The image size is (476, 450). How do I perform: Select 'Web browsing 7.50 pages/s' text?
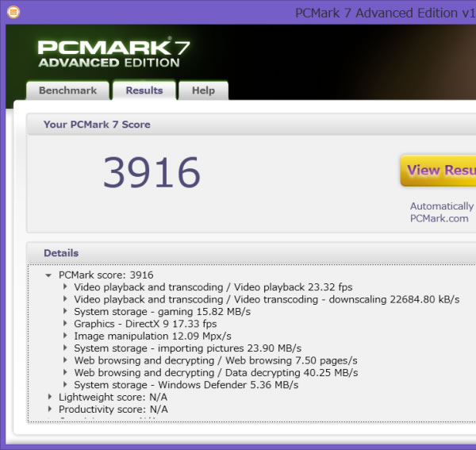click(216, 361)
